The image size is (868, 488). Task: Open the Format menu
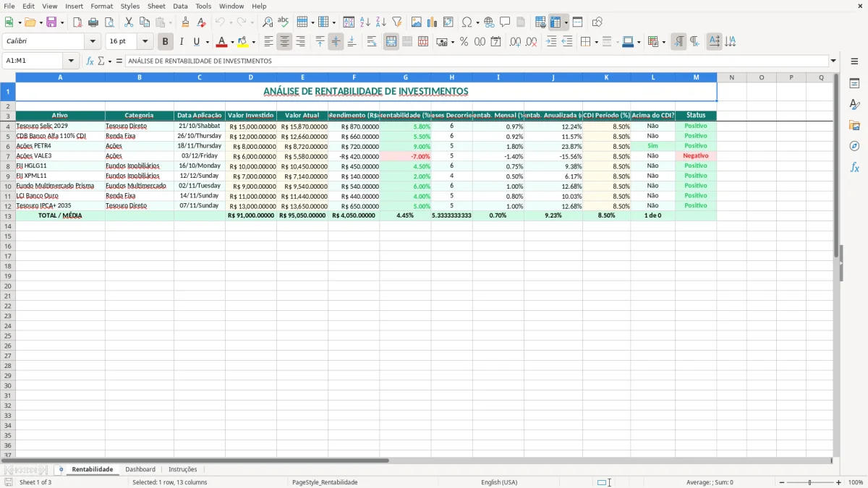coord(102,6)
